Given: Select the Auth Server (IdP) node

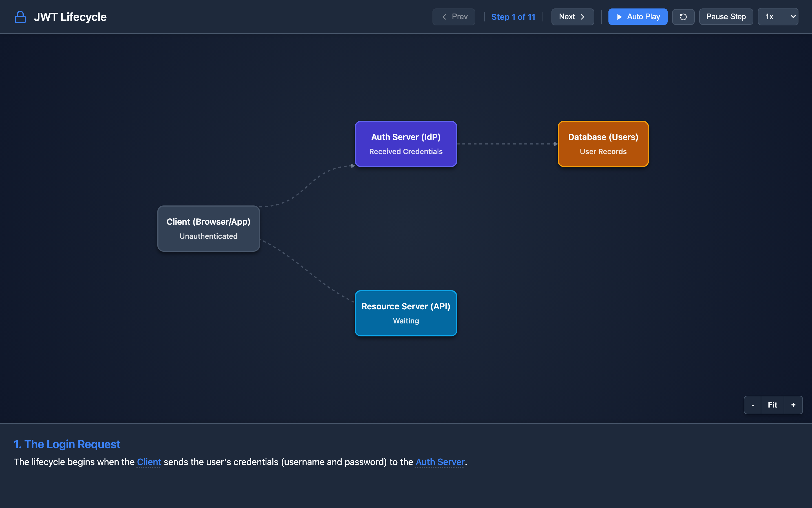Looking at the screenshot, I should click(406, 144).
